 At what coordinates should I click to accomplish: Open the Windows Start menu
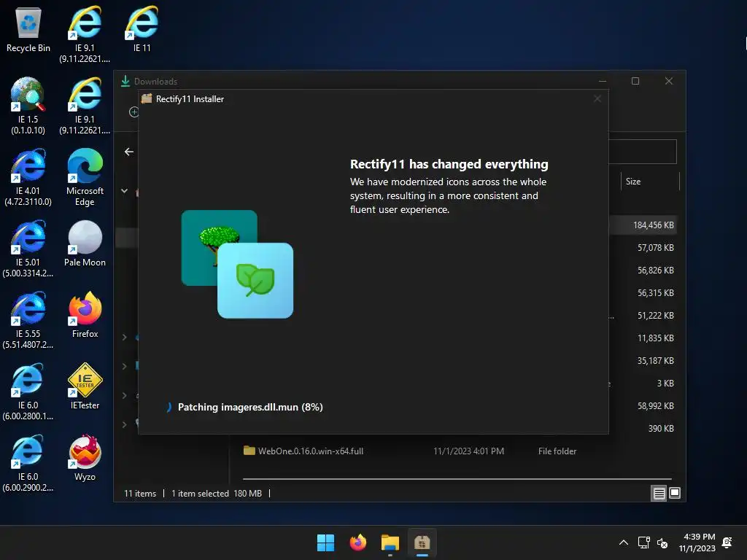point(326,542)
